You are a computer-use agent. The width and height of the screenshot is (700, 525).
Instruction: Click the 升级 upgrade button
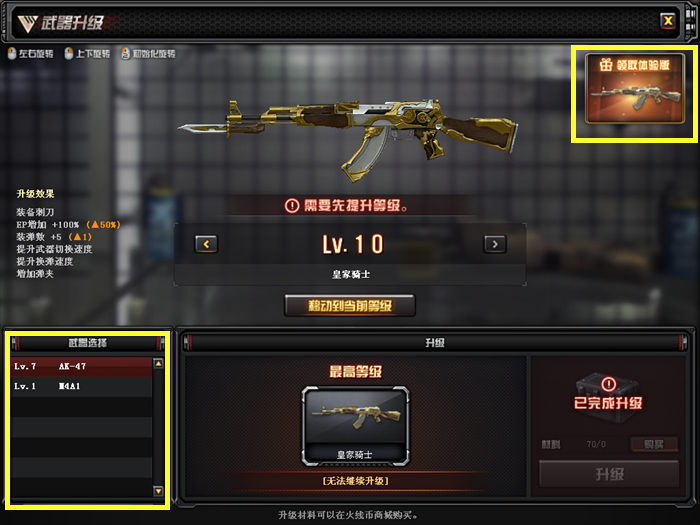coord(609,474)
